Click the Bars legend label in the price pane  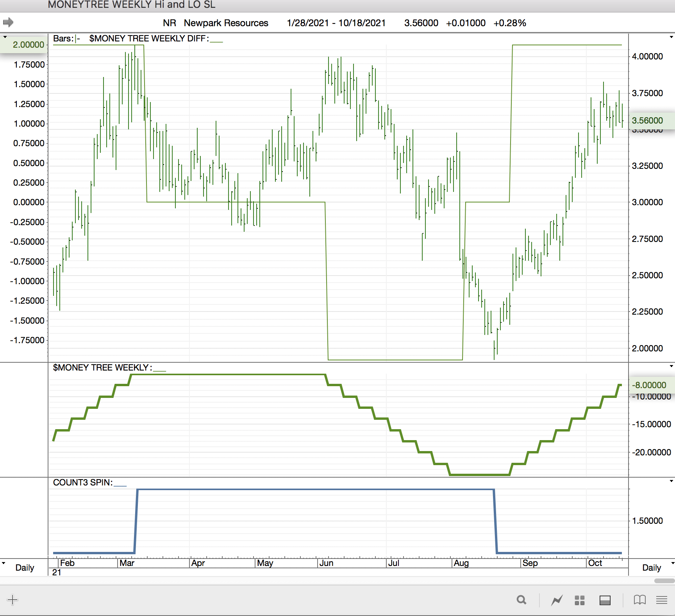tap(63, 38)
